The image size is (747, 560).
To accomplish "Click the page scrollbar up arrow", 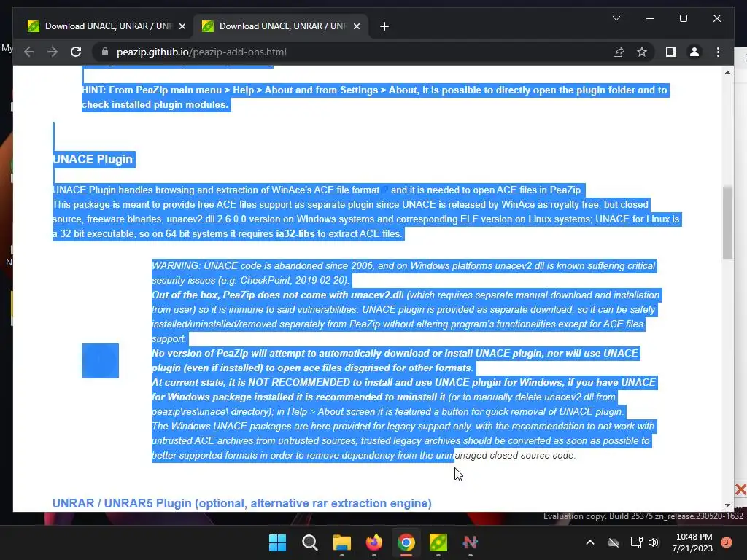I will click(x=727, y=72).
